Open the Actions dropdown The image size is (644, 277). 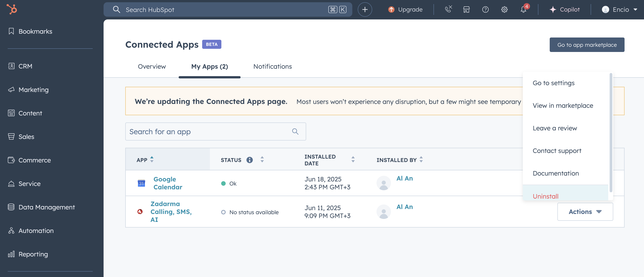[x=585, y=211]
